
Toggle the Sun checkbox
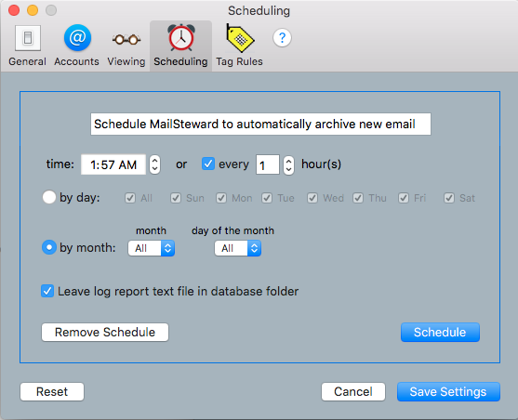pos(176,198)
